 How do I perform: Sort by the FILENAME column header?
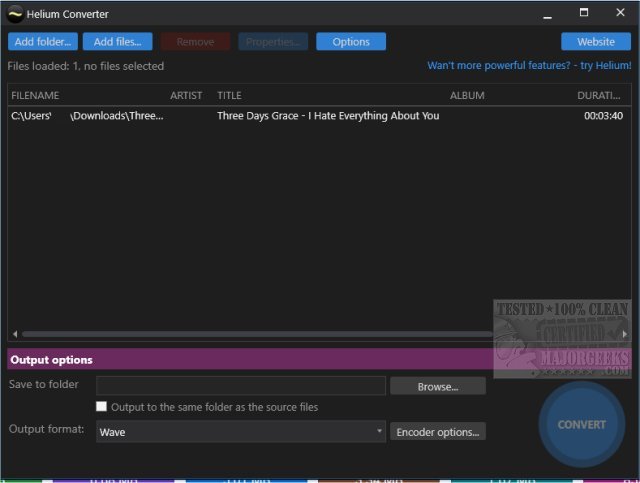[35, 96]
